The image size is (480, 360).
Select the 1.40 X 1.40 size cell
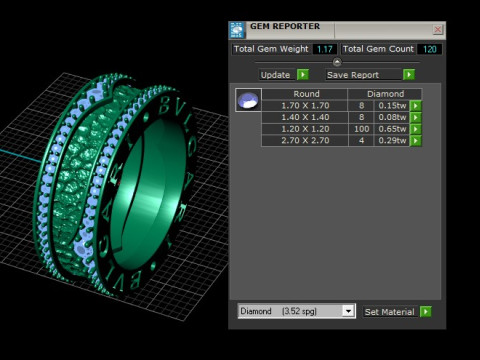[305, 117]
